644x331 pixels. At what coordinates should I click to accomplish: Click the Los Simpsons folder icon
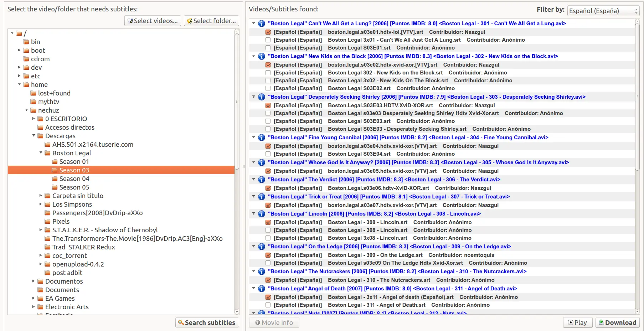tap(47, 205)
